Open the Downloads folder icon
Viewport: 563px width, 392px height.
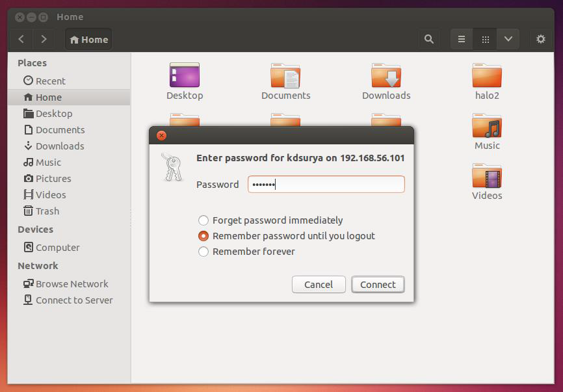coord(386,76)
